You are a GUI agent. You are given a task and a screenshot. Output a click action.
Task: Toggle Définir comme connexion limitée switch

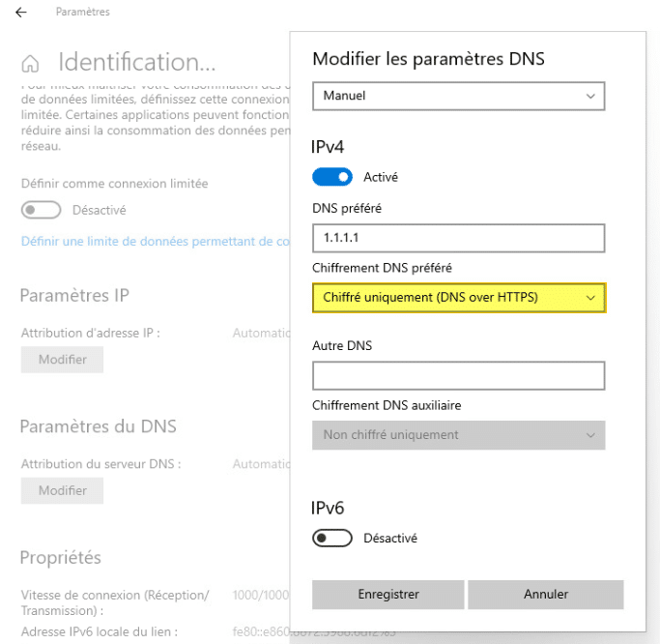tap(41, 210)
